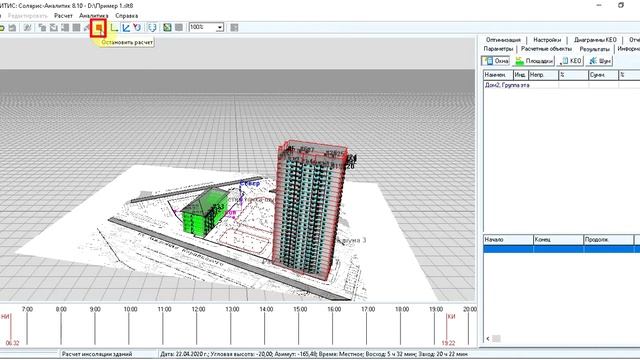Screen dimensions: 640x360
Task: Click the tools icon right of the save icon
Action: pos(27,28)
